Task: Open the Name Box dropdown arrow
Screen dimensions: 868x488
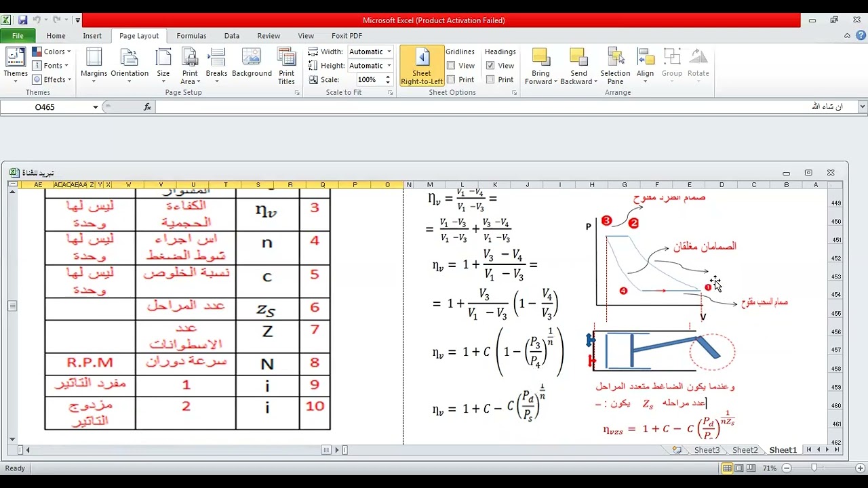Action: click(96, 107)
